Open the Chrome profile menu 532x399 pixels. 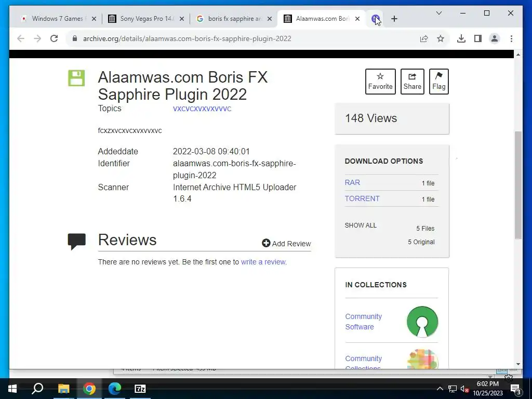495,38
